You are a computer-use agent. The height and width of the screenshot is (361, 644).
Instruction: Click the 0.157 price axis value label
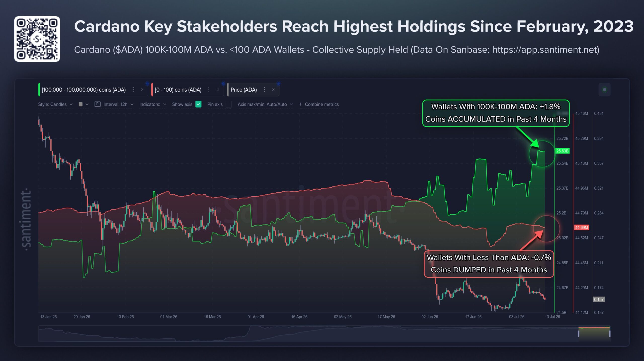(x=599, y=300)
